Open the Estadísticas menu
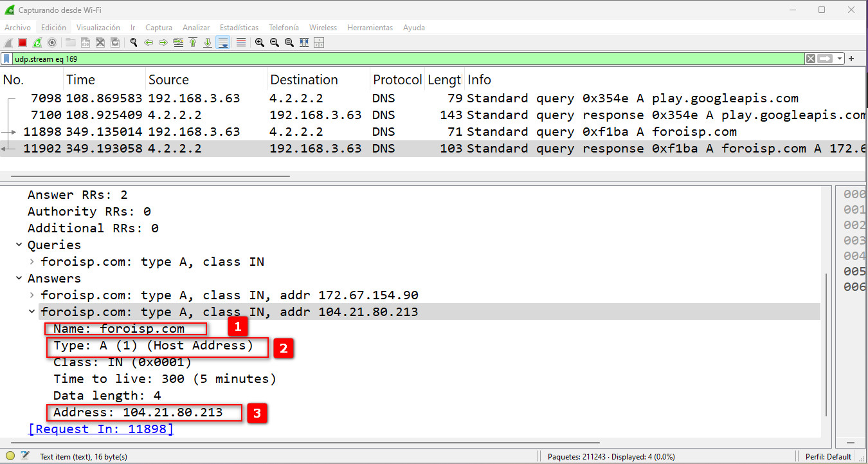The height and width of the screenshot is (464, 868). (x=239, y=28)
